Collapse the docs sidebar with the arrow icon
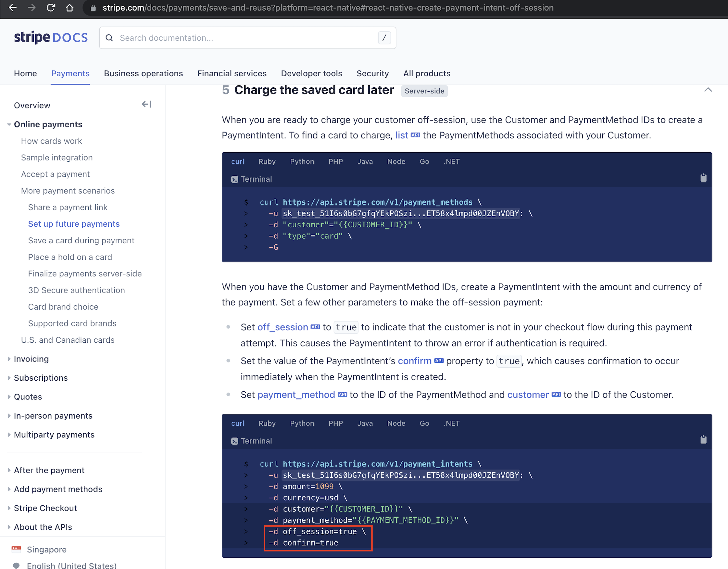 [x=146, y=104]
